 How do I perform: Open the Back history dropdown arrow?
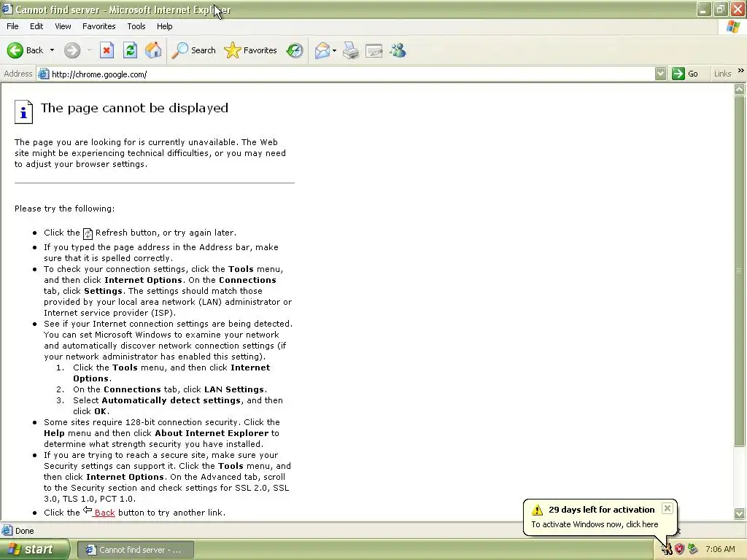tap(52, 50)
